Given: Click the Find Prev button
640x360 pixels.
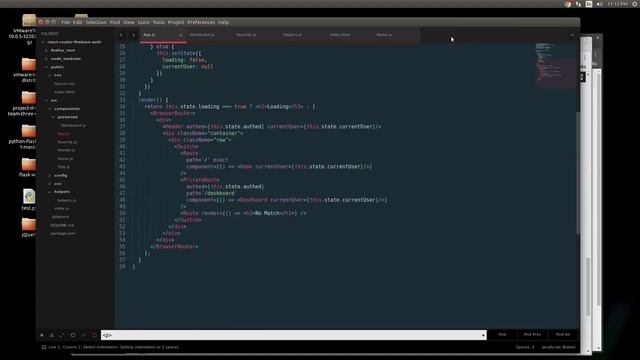Looking at the screenshot, I should (x=532, y=335).
